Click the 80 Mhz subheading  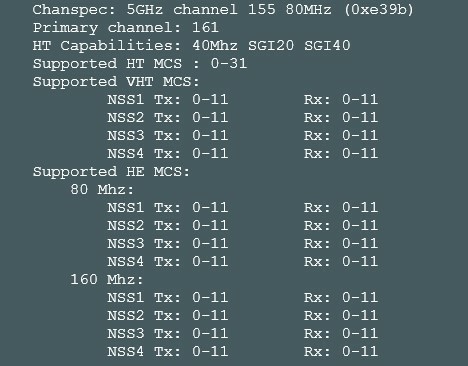click(x=102, y=190)
